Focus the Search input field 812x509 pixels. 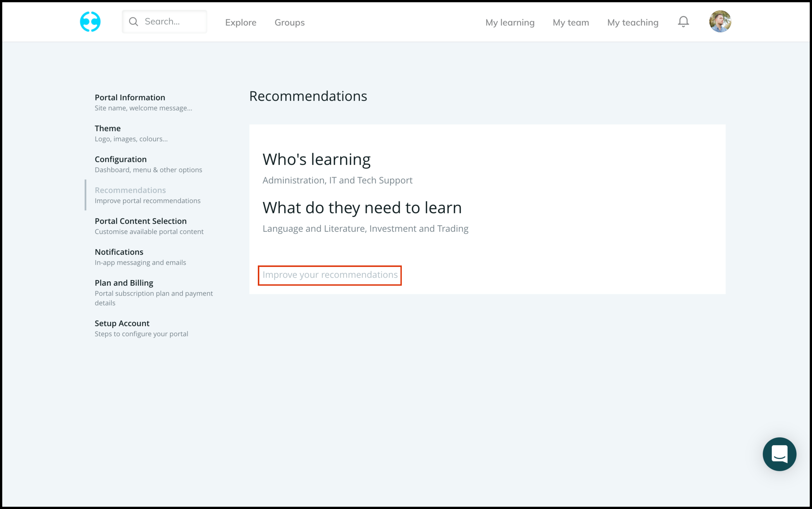click(164, 22)
